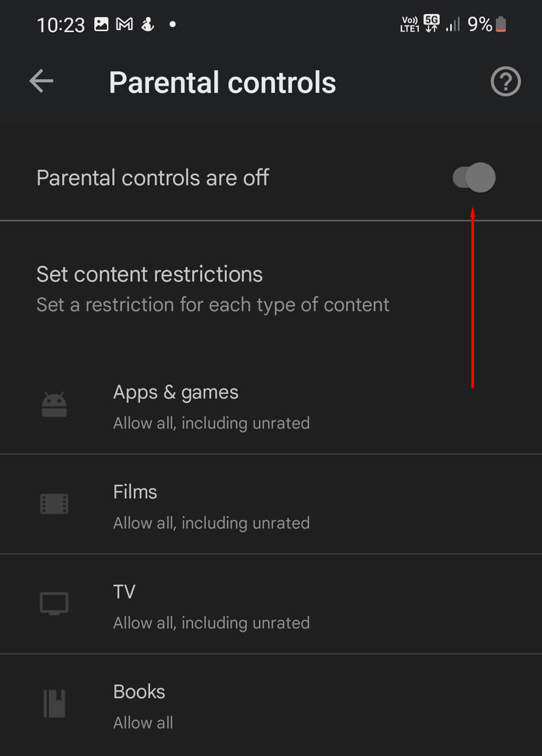Tap the film strip icon

click(x=54, y=504)
